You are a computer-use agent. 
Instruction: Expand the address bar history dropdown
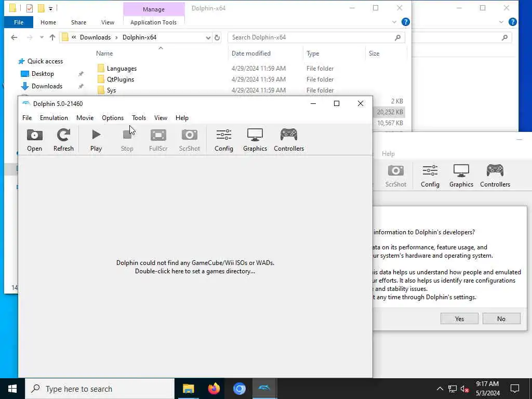[x=208, y=37]
